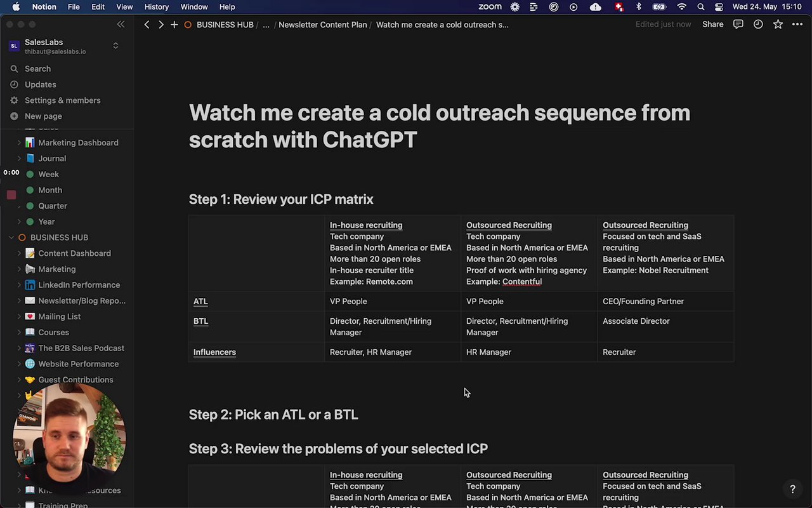Open the File menu
Screen dimensions: 812x508
[74, 7]
